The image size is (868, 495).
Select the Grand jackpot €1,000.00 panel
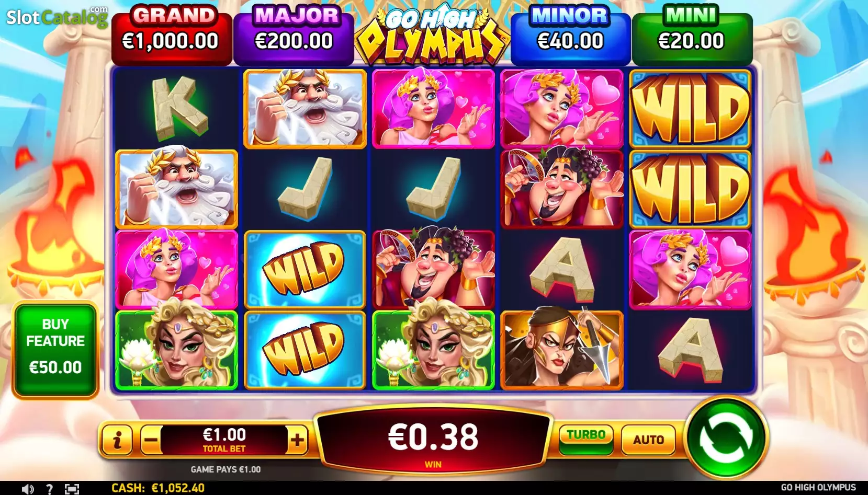click(172, 34)
